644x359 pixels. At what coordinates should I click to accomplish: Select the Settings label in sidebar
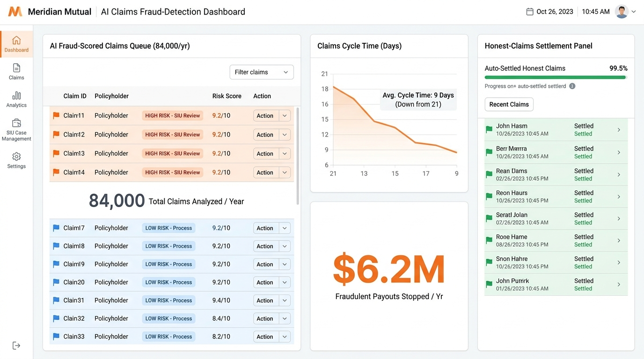pyautogui.click(x=16, y=166)
